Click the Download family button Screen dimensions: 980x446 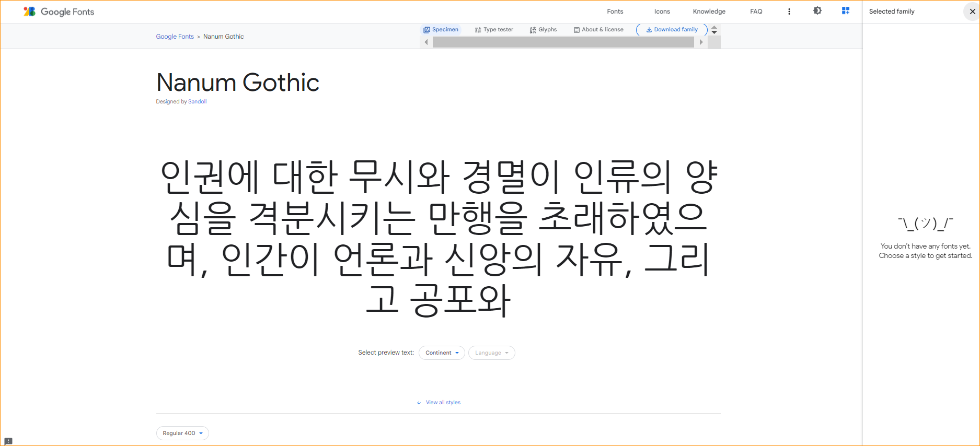pyautogui.click(x=672, y=30)
